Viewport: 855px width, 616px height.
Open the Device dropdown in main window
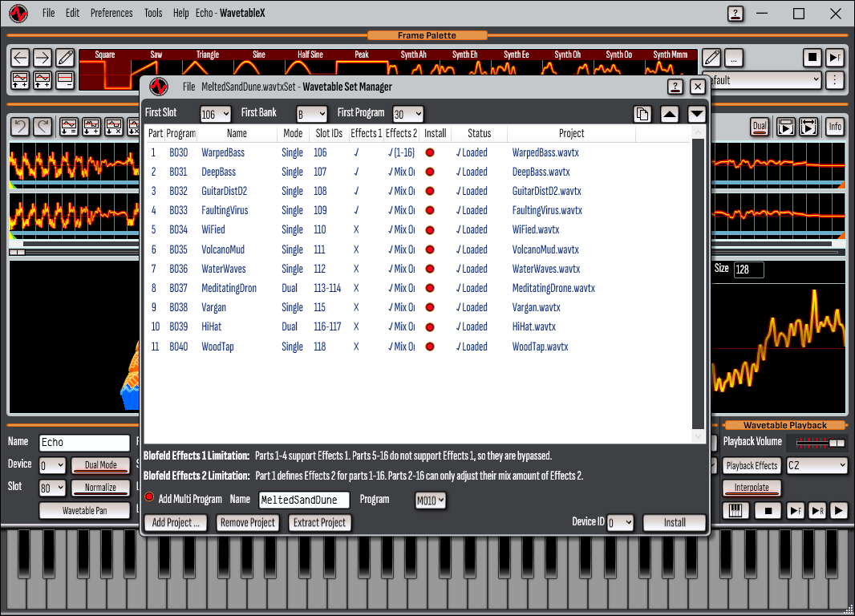52,465
